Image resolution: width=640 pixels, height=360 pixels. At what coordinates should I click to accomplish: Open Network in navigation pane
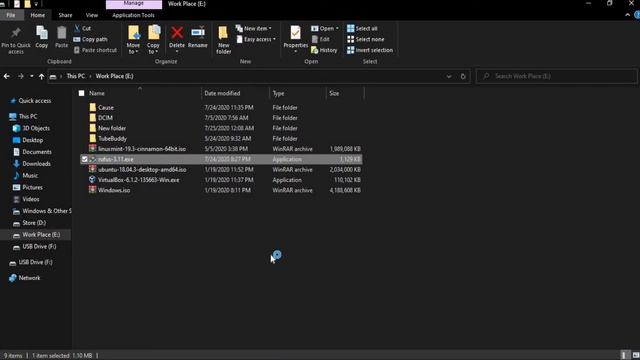pos(24,278)
